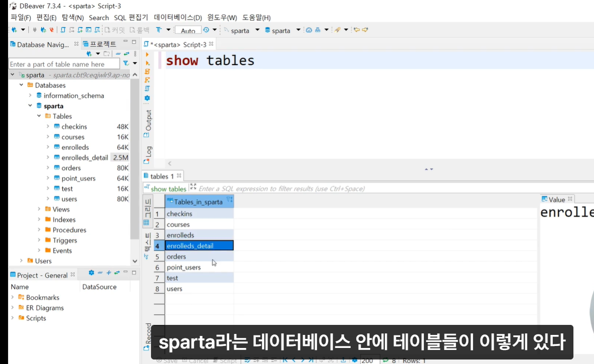Image resolution: width=594 pixels, height=364 pixels.
Task: Expand the Views folder
Action: click(x=39, y=209)
